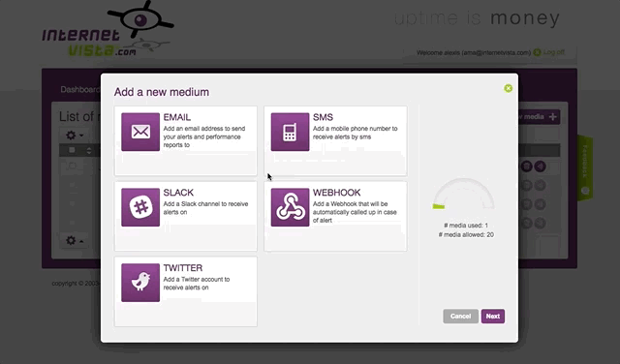620x364 pixels.
Task: Click the Twitter account description text
Action: click(197, 284)
